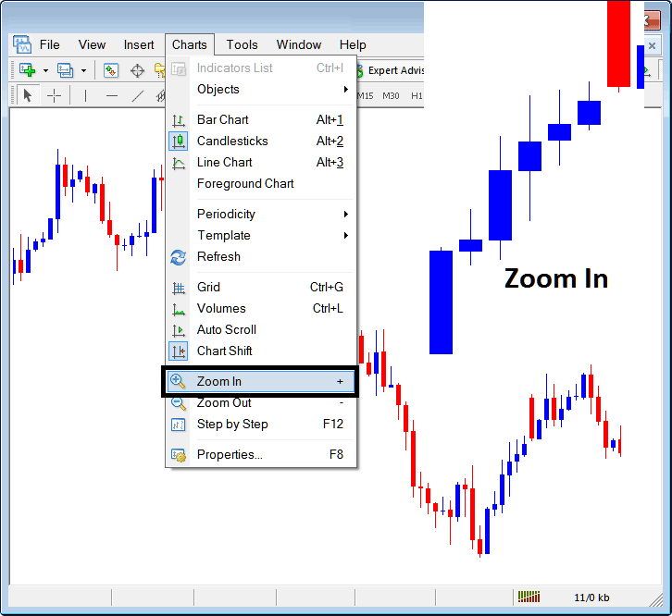This screenshot has width=672, height=616.
Task: Click the Data Window target icon
Action: pyautogui.click(x=137, y=70)
